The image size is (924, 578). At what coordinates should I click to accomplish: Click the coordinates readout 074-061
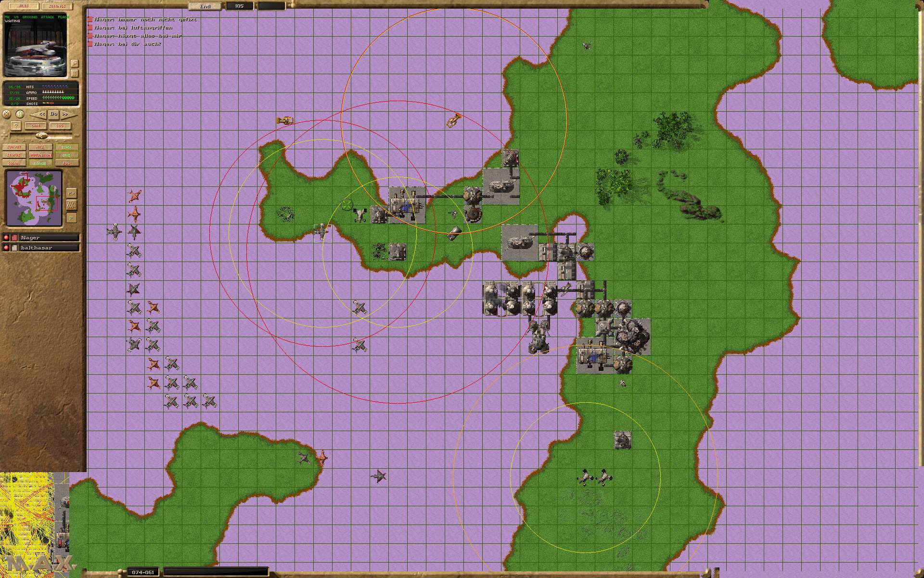(143, 572)
